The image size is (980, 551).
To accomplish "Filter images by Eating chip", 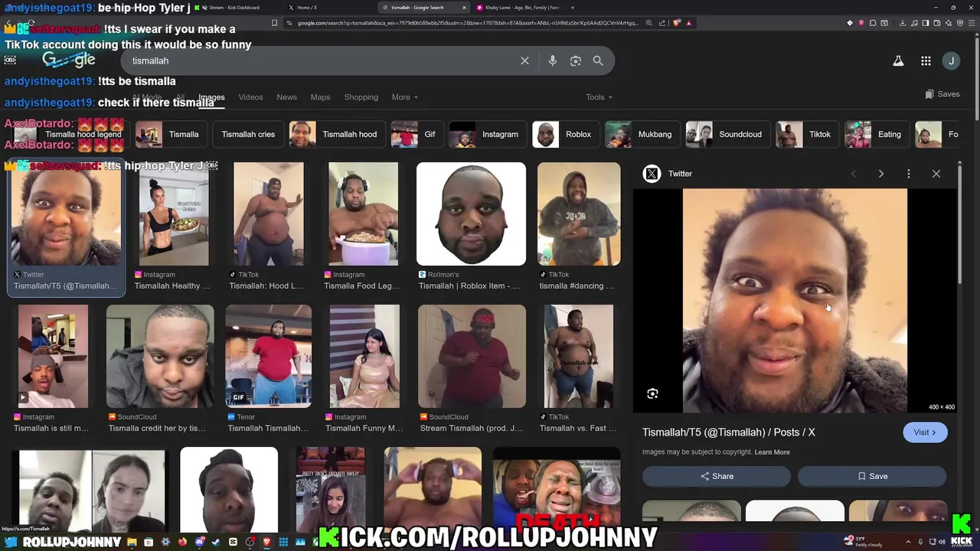I will click(x=877, y=134).
